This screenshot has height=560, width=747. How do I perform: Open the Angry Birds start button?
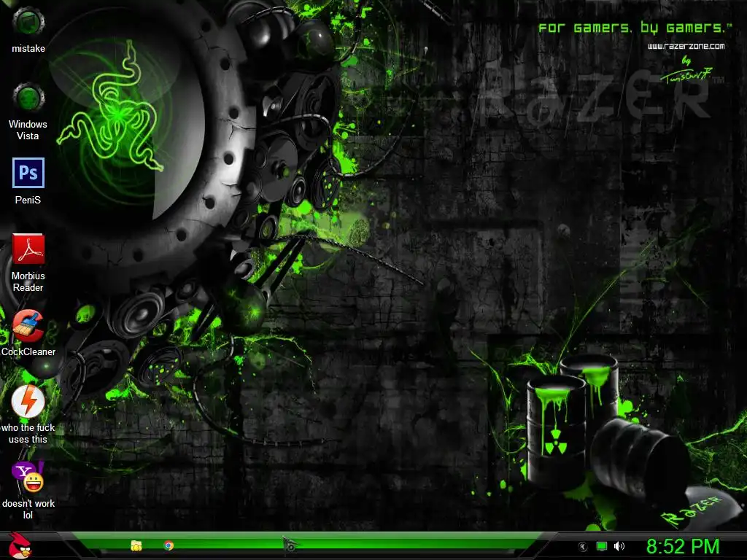[x=20, y=545]
